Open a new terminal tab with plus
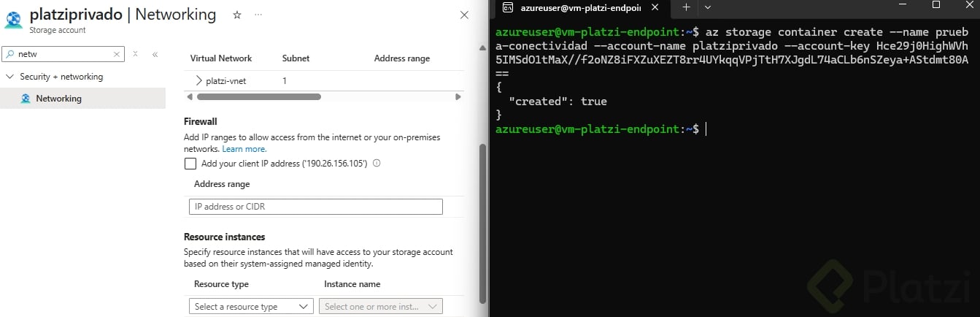The width and height of the screenshot is (980, 317). (686, 7)
